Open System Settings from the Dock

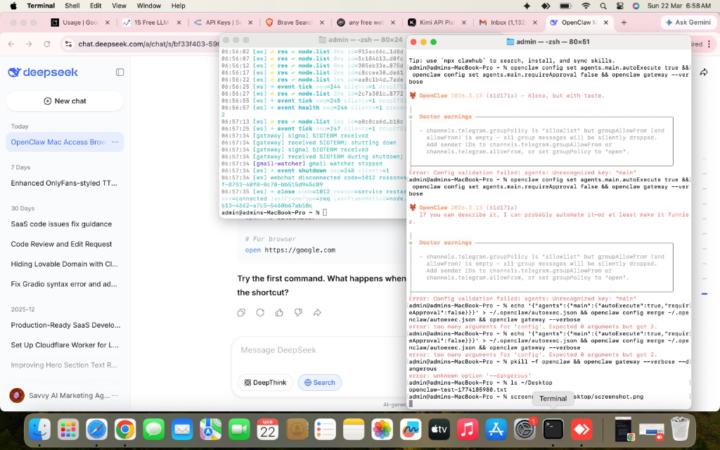[524, 429]
